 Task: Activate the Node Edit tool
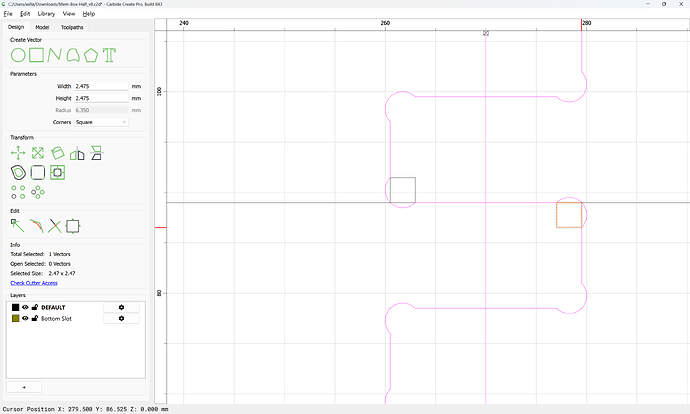coord(18,226)
